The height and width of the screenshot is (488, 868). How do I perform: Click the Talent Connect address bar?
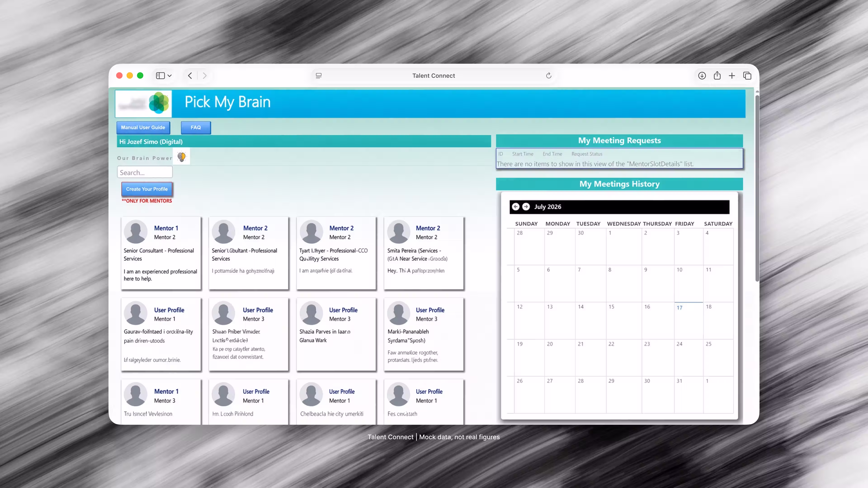click(x=433, y=75)
